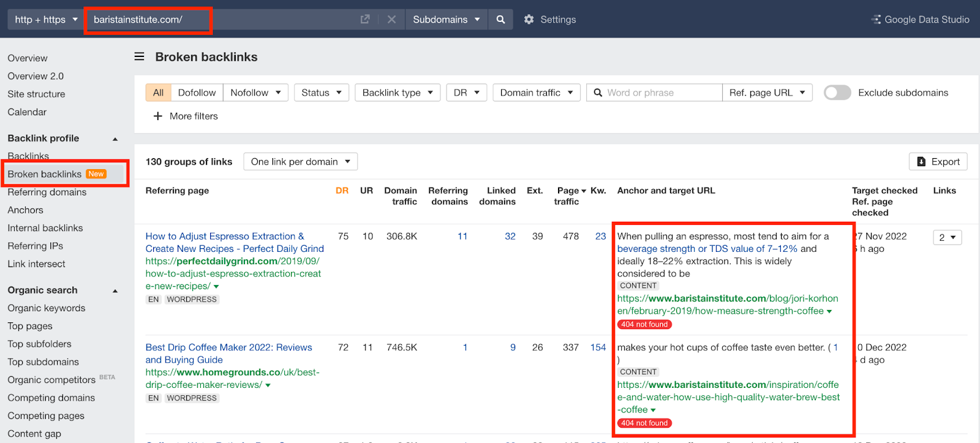The width and height of the screenshot is (980, 443).
Task: Open Google Data Studio connector
Action: coord(920,20)
